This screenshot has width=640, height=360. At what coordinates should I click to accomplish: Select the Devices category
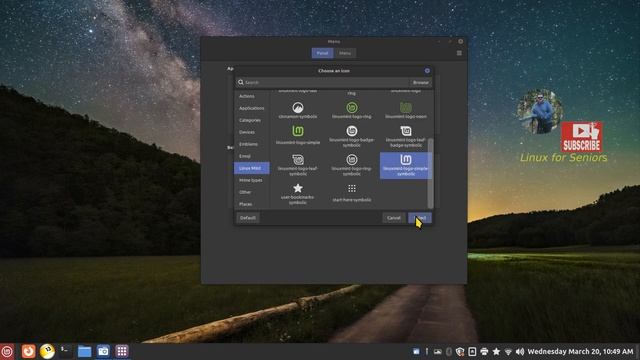click(x=251, y=132)
